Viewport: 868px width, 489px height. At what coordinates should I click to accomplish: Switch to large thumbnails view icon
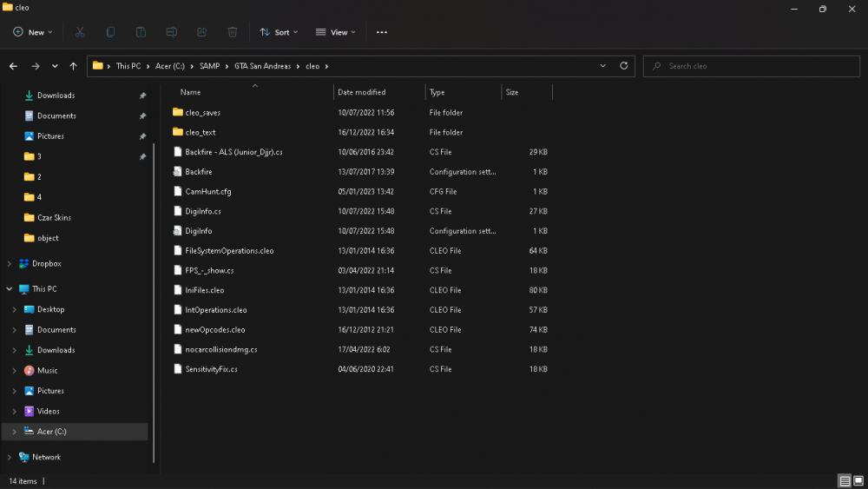coord(858,480)
